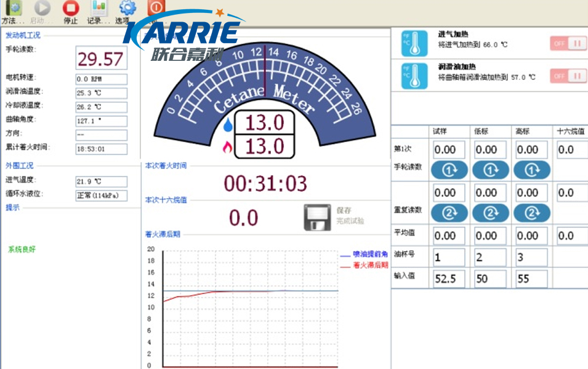Click the red 停止 stop button
Screen dimensions: 588x369
tap(71, 9)
